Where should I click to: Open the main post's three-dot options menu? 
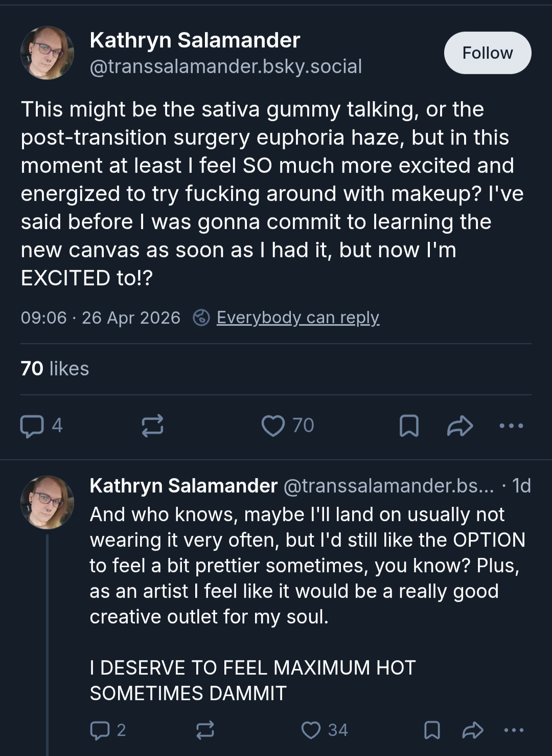pos(512,426)
